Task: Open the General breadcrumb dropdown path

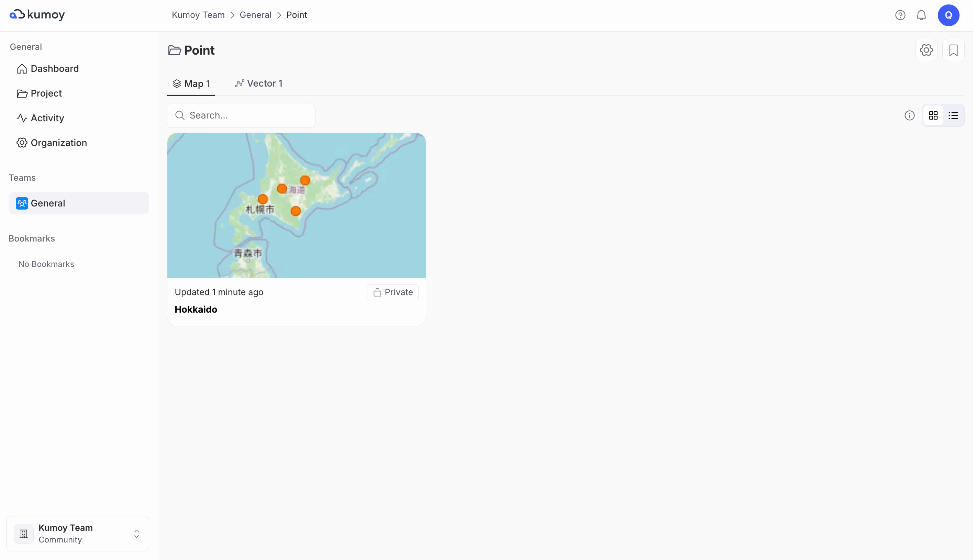Action: (x=255, y=15)
